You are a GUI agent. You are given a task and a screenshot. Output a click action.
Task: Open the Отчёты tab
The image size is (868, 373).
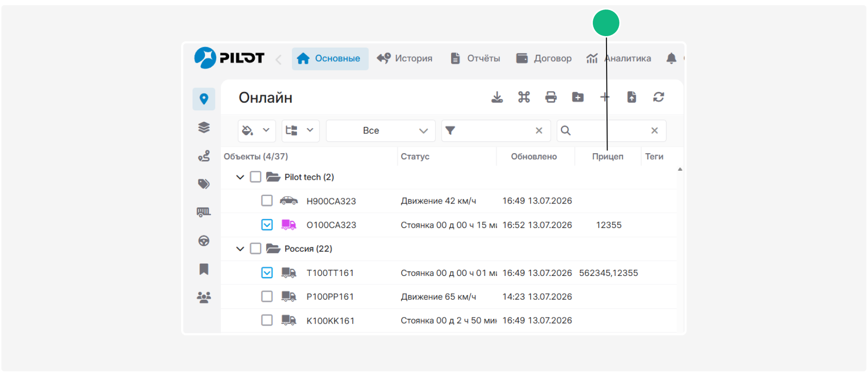(475, 59)
